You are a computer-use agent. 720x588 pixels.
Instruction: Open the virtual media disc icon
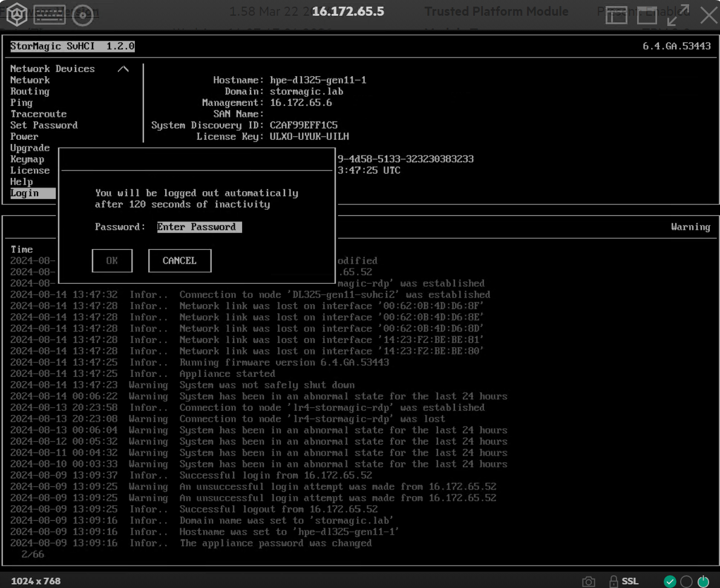pos(83,15)
